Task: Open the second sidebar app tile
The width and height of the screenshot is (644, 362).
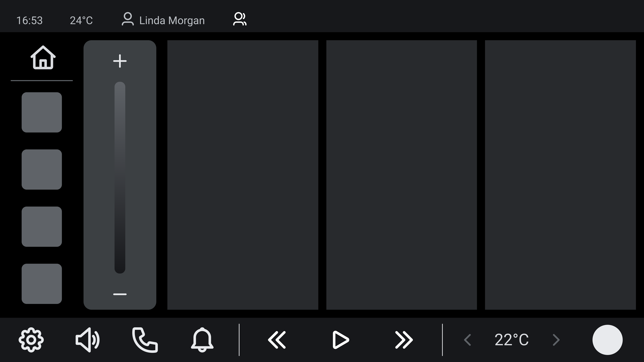Action: pyautogui.click(x=42, y=170)
